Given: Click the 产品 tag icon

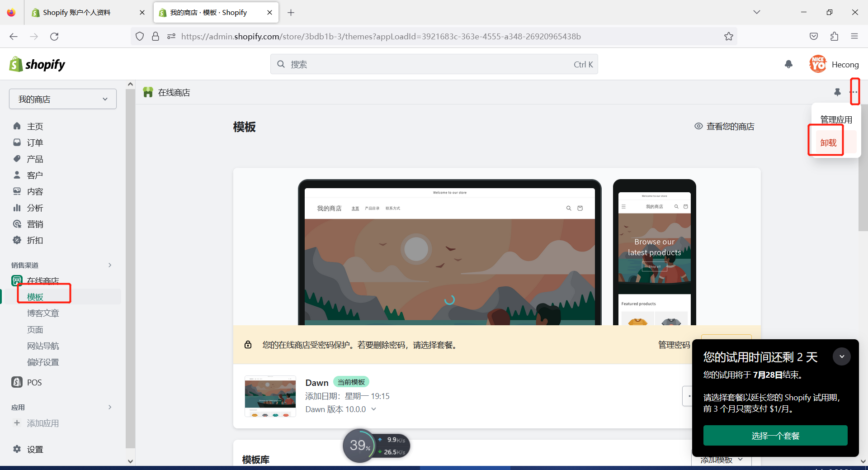Looking at the screenshot, I should click(17, 158).
